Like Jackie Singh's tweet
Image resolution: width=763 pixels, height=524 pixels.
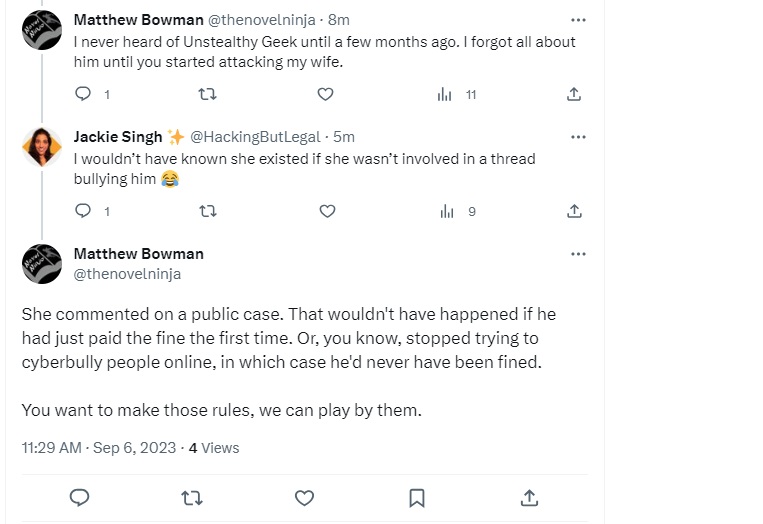coord(326,211)
